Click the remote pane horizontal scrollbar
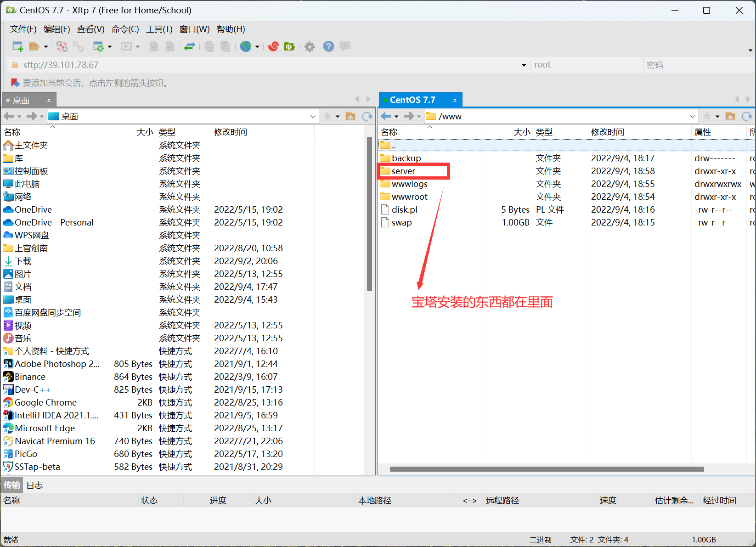The image size is (756, 547). pos(547,469)
